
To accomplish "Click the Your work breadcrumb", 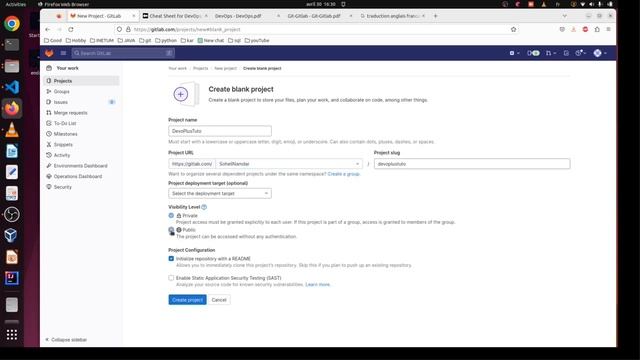I will point(178,68).
